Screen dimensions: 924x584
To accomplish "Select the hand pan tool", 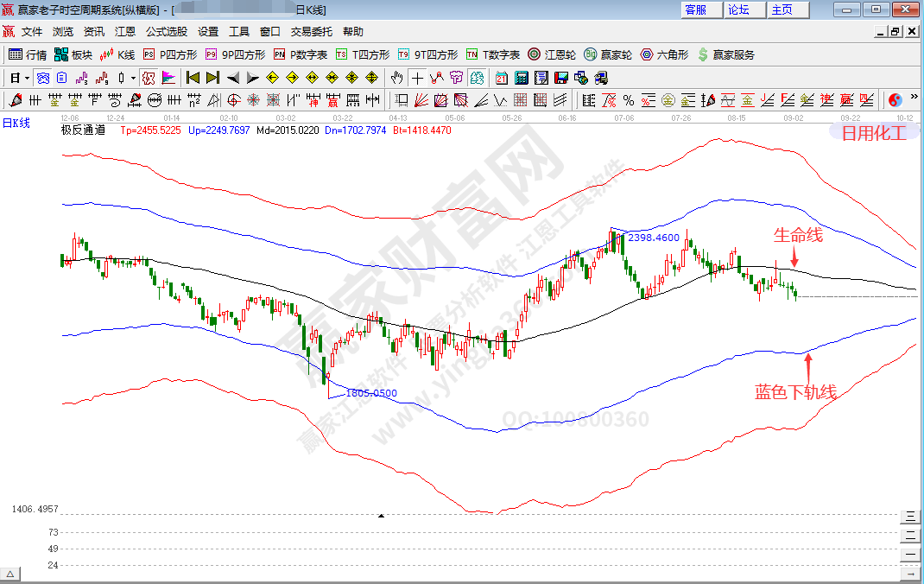I will tap(397, 77).
